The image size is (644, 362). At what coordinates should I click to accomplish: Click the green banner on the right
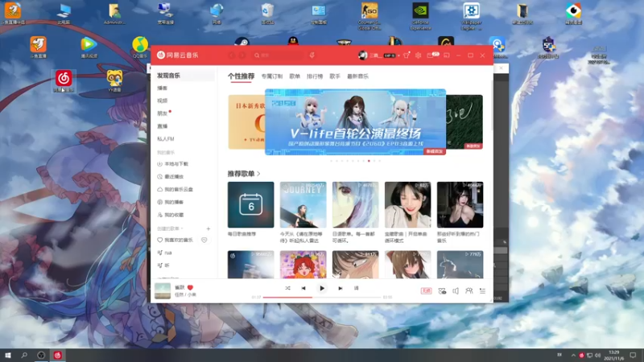[x=464, y=122]
